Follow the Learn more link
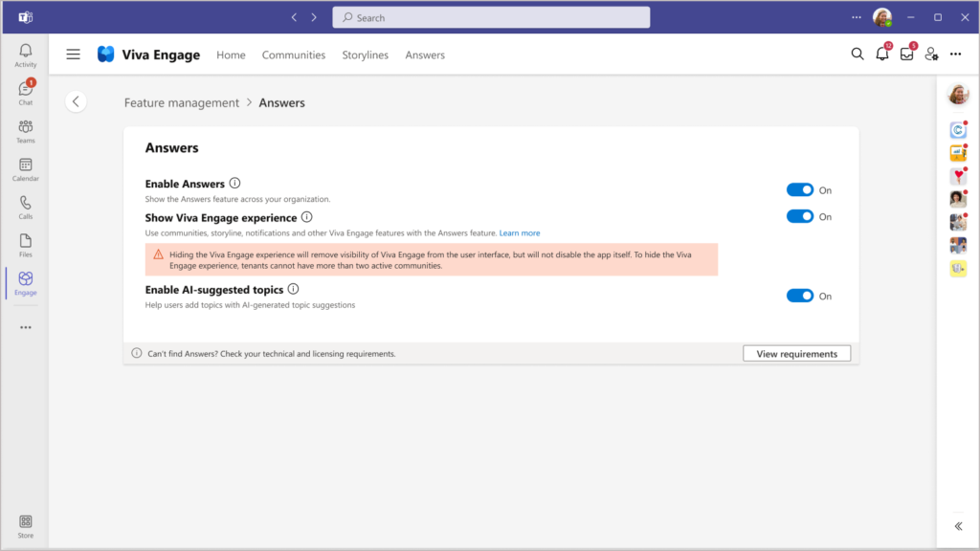Screen dimensions: 980x551 click(x=520, y=233)
